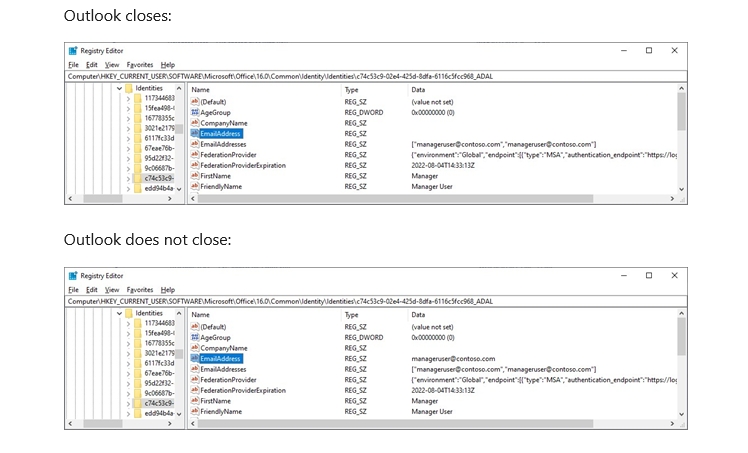748x453 pixels.
Task: Open the File menu in the 'Outlook does not close' window
Action: coord(73,289)
